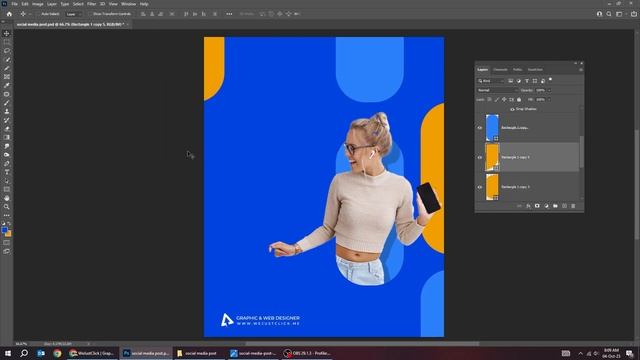Hide the selected Rectangle 1 copy 5 layer

click(x=480, y=157)
